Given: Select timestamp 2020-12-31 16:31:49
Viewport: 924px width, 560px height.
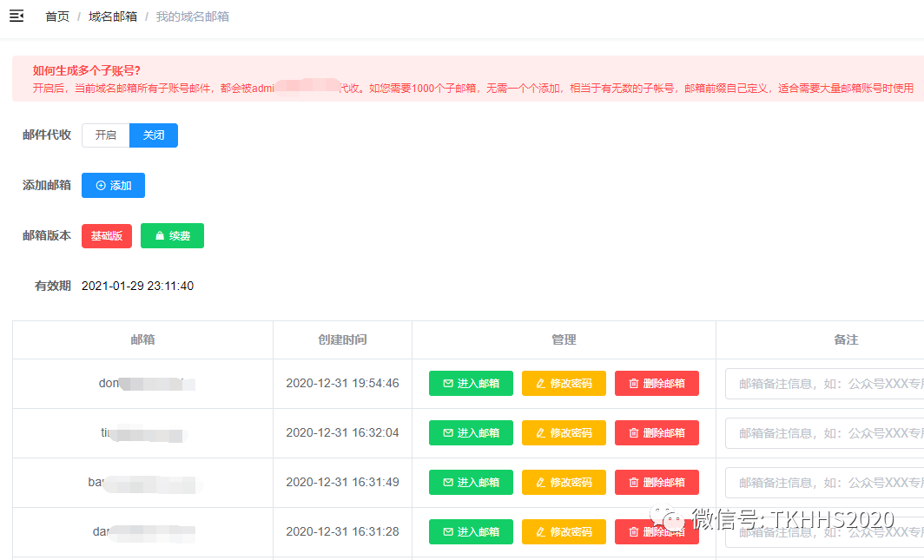Looking at the screenshot, I should click(x=342, y=482).
